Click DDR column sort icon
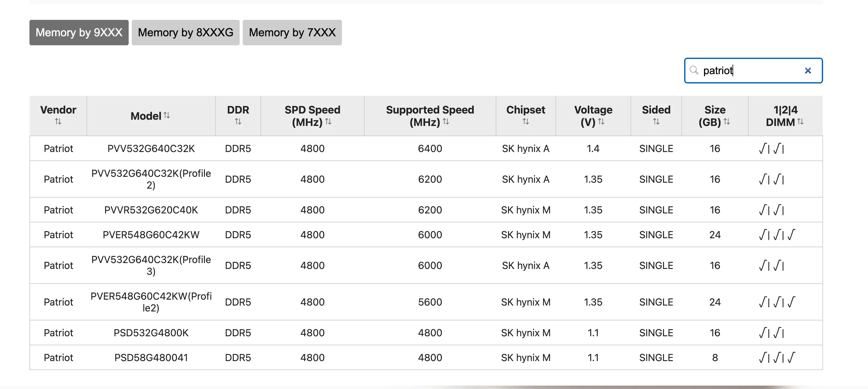The image size is (868, 389). click(238, 122)
